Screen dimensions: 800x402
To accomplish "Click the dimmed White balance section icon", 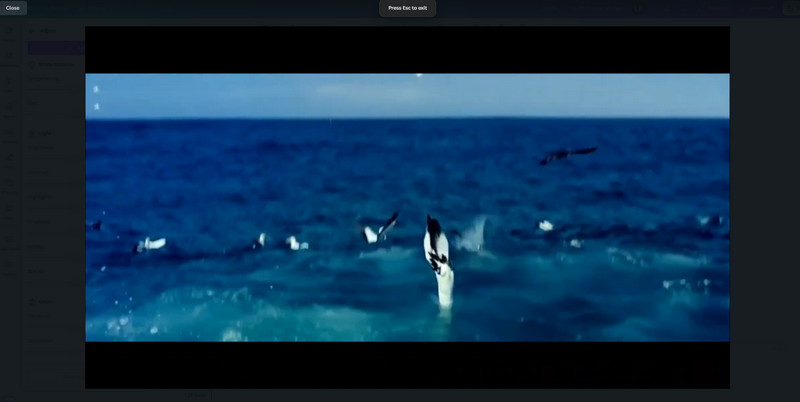I will tap(33, 64).
